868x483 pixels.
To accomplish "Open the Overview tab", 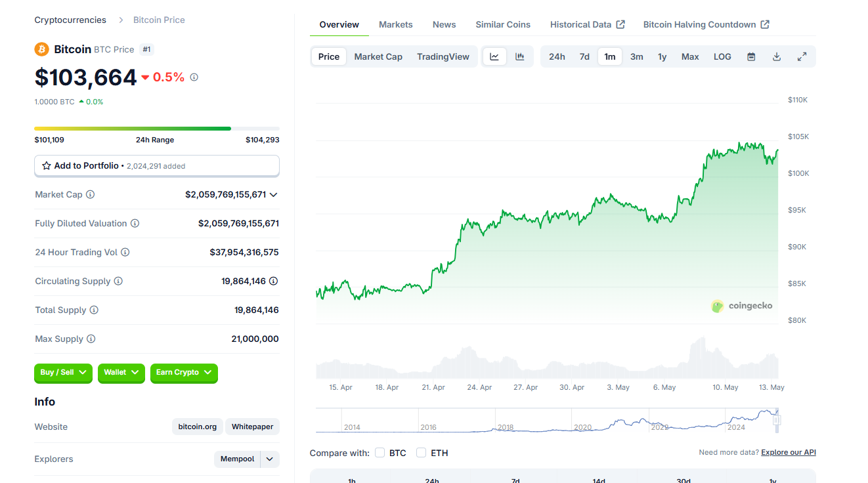I will pos(339,24).
